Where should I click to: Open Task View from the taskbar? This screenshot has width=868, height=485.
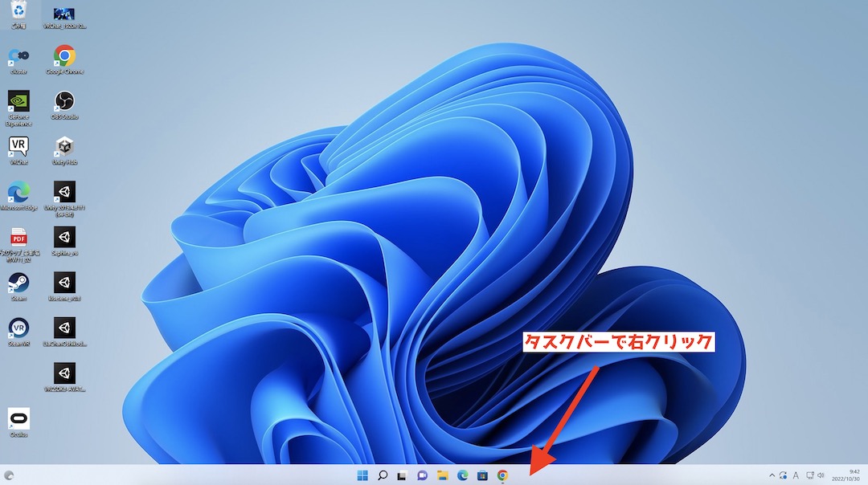coord(403,475)
